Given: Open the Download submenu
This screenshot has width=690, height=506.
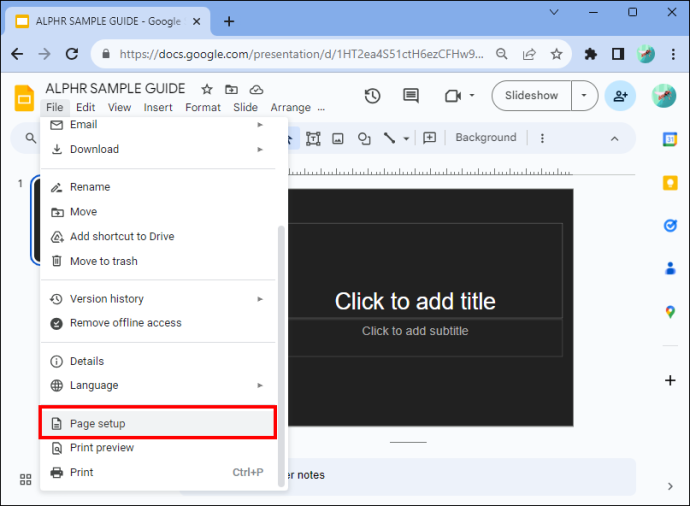Looking at the screenshot, I should click(x=158, y=149).
